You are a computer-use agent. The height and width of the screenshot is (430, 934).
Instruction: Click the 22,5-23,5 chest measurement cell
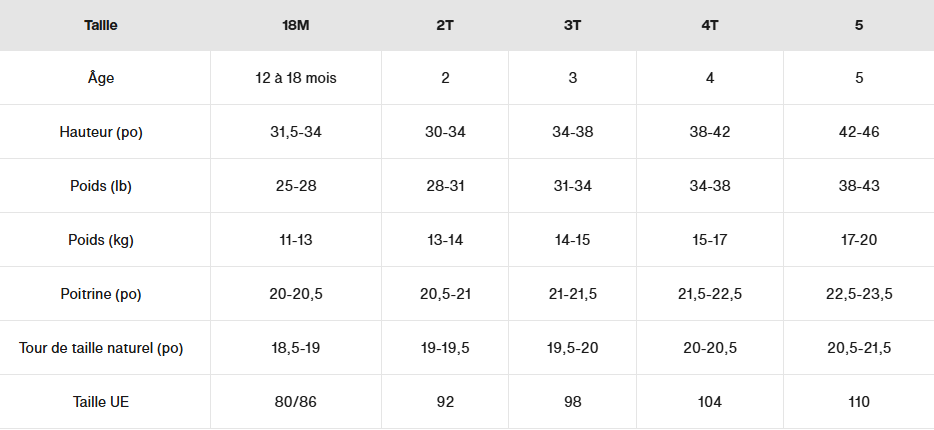pos(858,294)
